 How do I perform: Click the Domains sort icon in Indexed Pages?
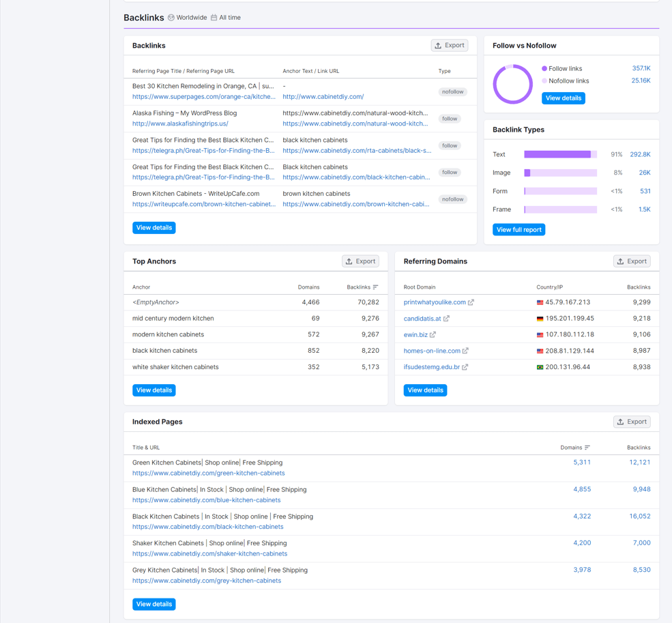pyautogui.click(x=587, y=448)
